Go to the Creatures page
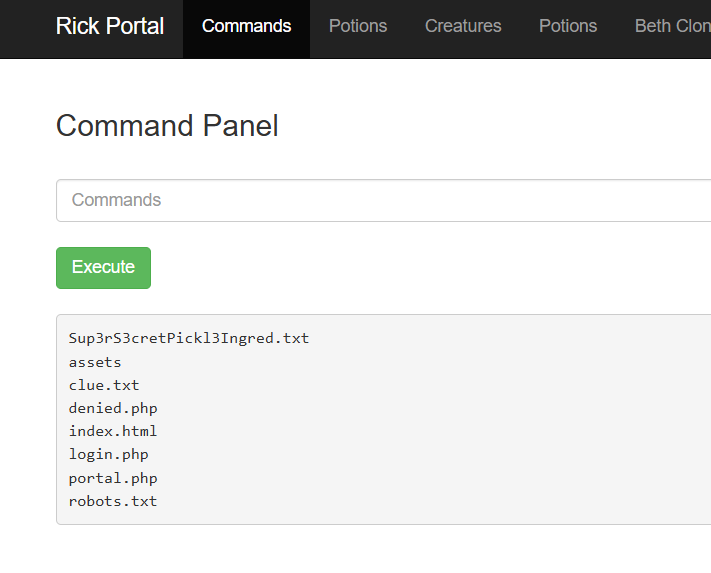Image resolution: width=711 pixels, height=573 pixels. [463, 26]
